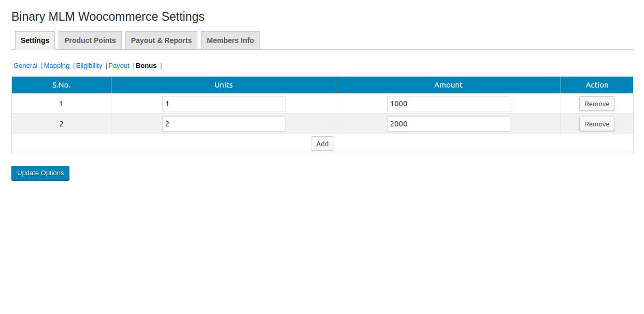Remove the second bonus row
Screen dimensions: 644x314
click(597, 124)
